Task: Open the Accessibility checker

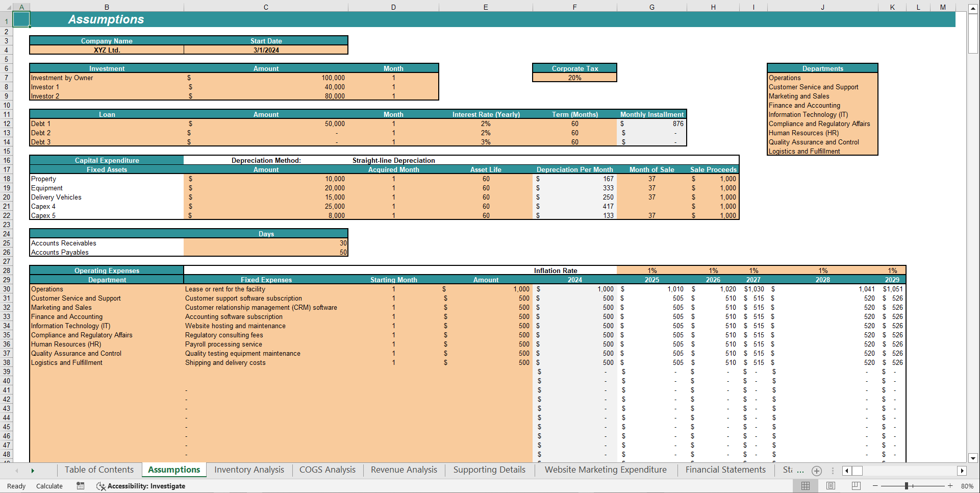Action: (x=140, y=486)
